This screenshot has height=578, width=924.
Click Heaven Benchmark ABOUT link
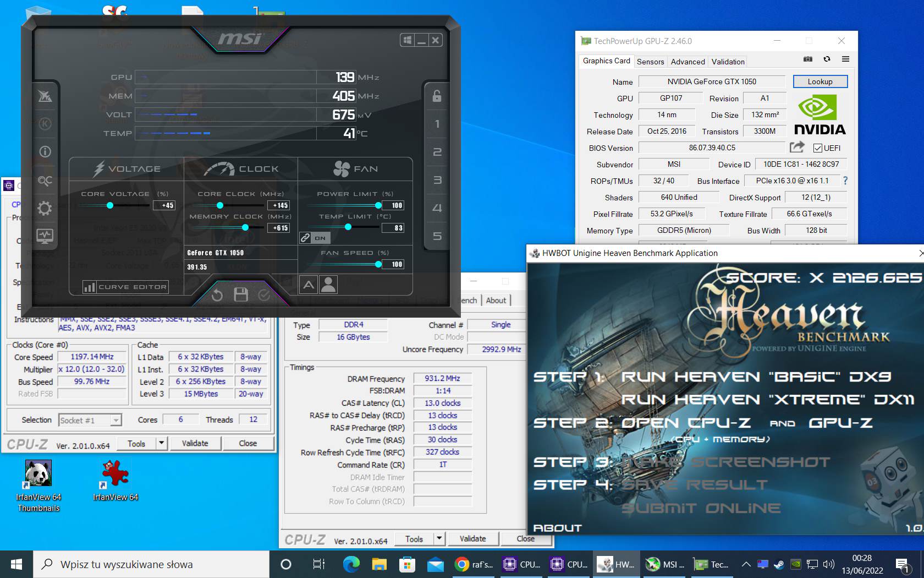557,528
